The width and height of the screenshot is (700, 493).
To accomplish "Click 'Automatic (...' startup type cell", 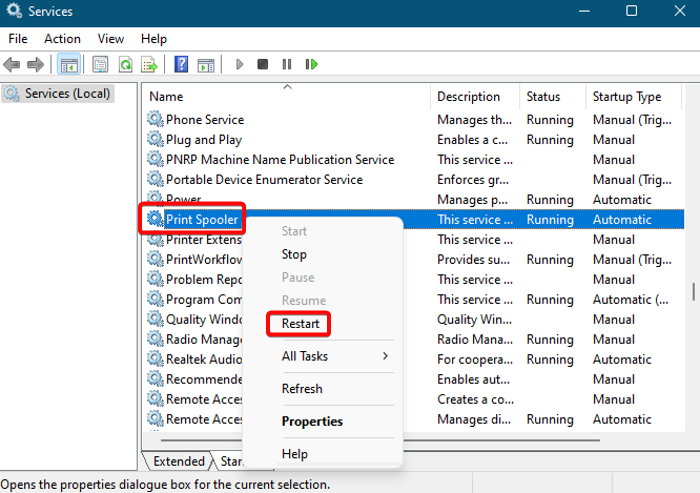I will tap(630, 299).
